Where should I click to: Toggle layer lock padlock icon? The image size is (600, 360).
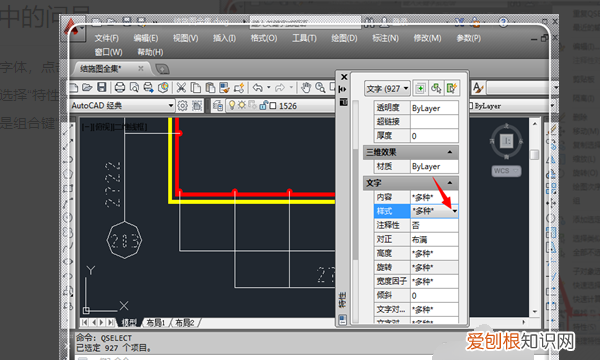click(x=263, y=105)
